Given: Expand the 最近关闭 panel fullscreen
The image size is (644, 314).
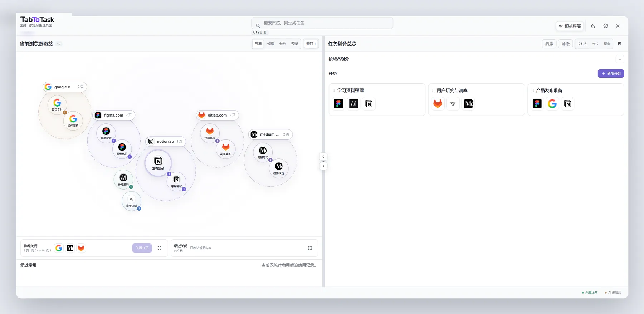Looking at the screenshot, I should click(310, 248).
